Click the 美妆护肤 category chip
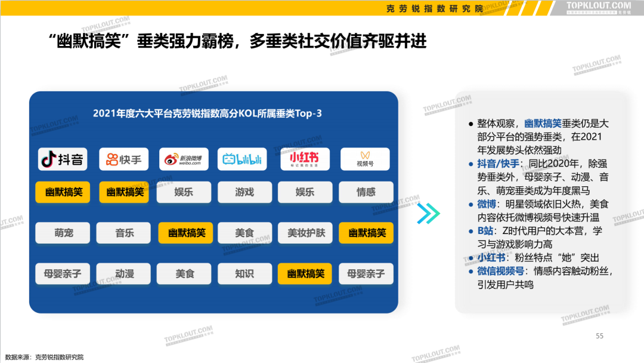This screenshot has width=644, height=363. 305,233
